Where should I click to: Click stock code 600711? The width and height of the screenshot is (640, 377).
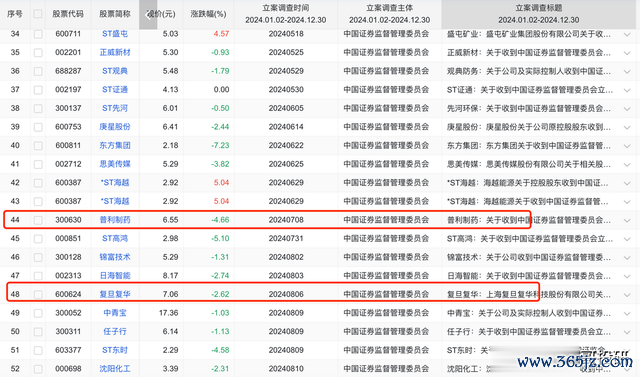point(68,34)
